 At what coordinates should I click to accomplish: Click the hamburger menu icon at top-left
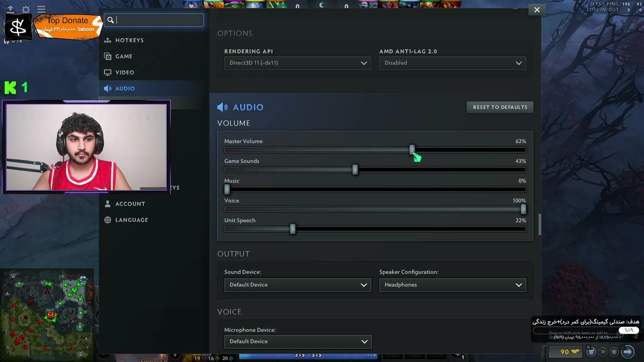click(x=41, y=10)
